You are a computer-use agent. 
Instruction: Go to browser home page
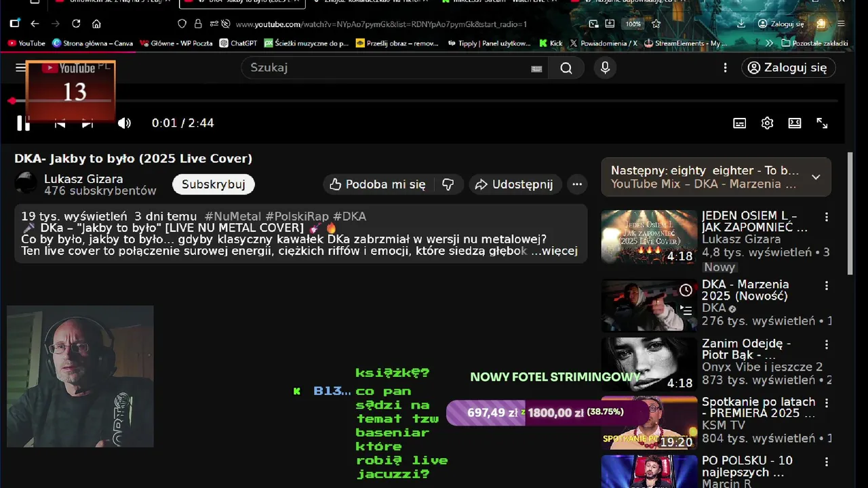[x=96, y=24]
